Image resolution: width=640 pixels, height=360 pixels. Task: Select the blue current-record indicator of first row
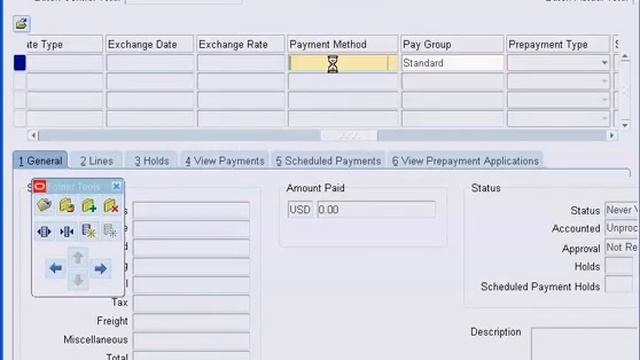click(20, 63)
